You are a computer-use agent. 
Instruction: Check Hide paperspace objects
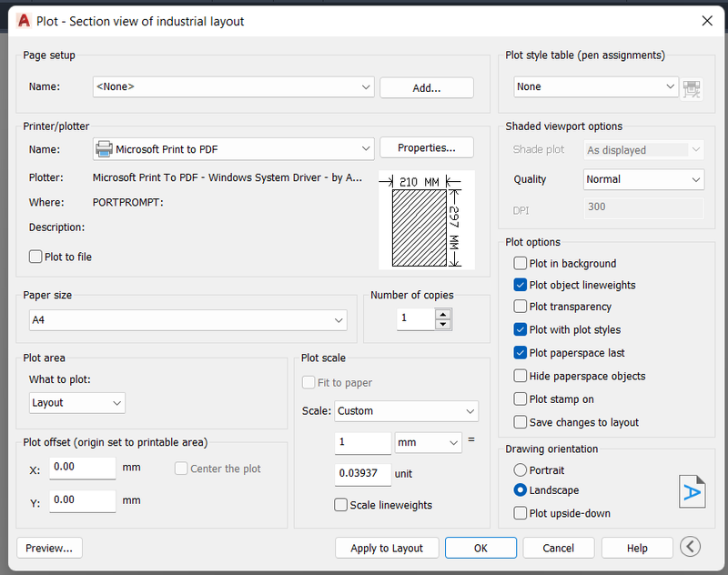tap(520, 376)
